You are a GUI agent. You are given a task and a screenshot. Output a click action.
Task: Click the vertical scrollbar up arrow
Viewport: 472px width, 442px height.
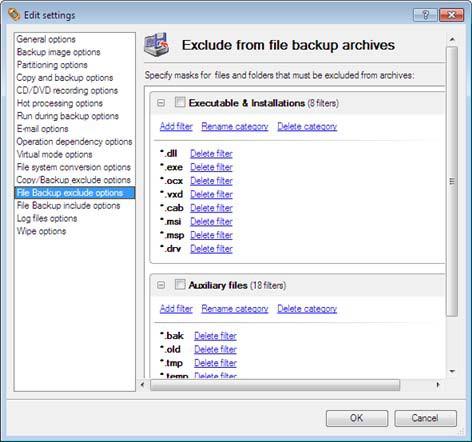pyautogui.click(x=452, y=40)
